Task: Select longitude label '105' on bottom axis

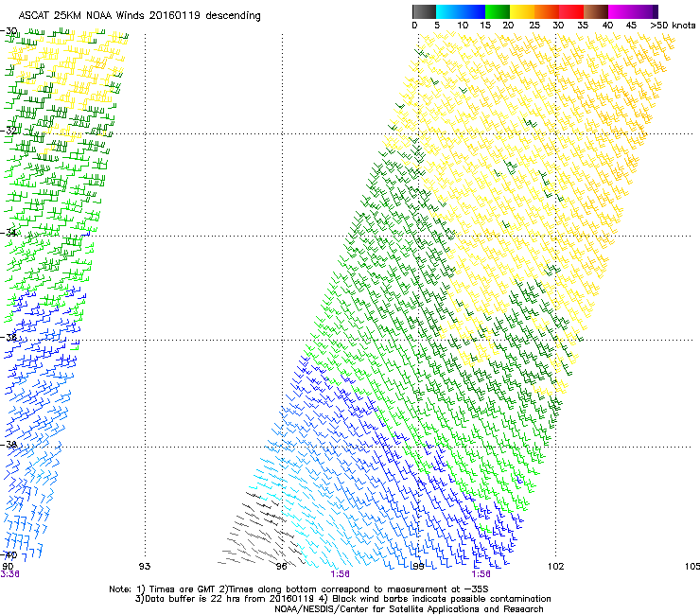Action: [692, 567]
